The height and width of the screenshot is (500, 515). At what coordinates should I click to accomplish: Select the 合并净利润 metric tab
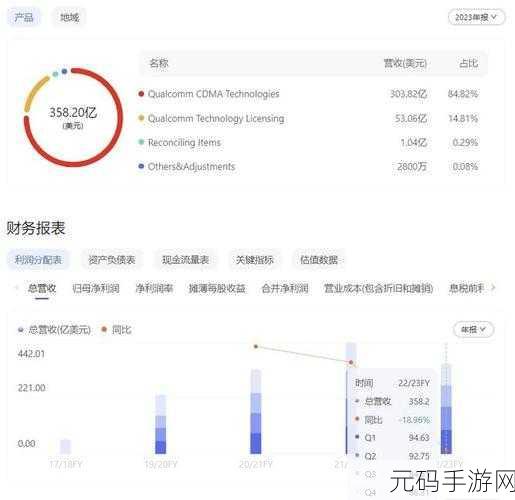click(x=285, y=288)
